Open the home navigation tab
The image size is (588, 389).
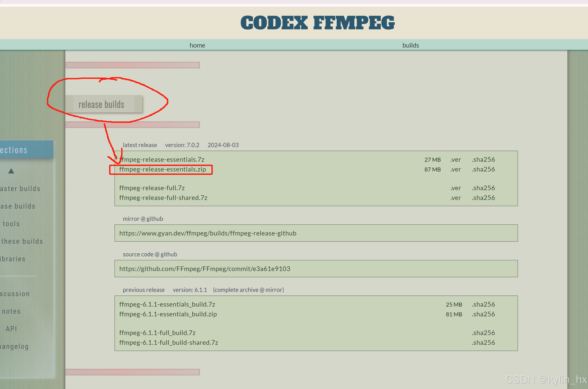tap(197, 45)
